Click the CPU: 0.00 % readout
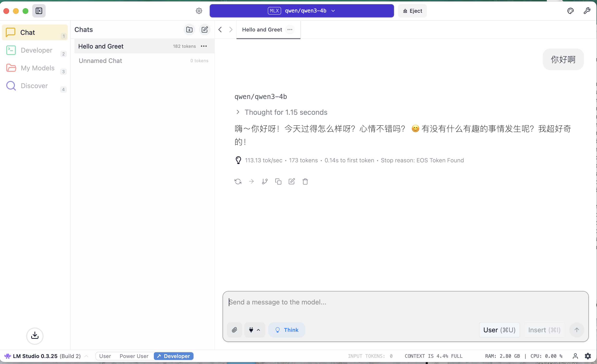The height and width of the screenshot is (364, 597). 546,356
